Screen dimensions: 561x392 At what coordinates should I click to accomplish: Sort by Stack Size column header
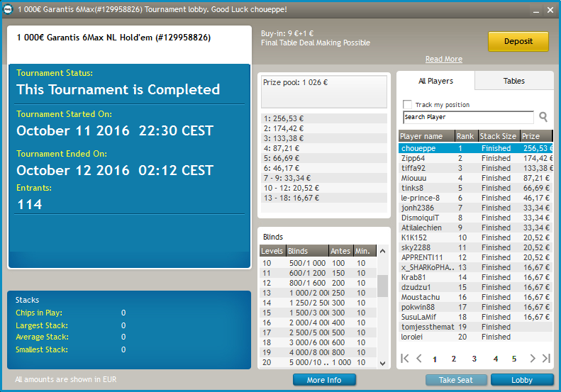pyautogui.click(x=498, y=136)
